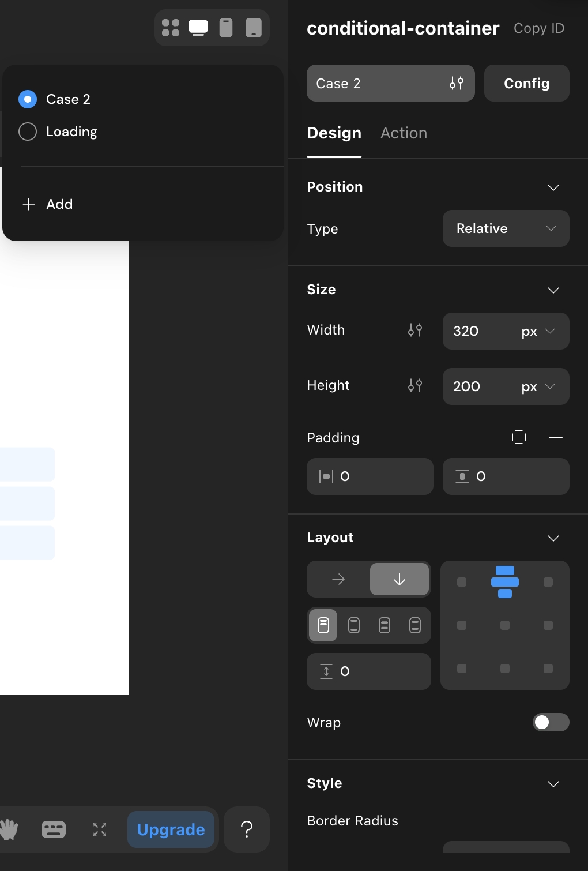Screen dimensions: 588x871
Task: Open the Relative position type dropdown
Action: tap(506, 228)
